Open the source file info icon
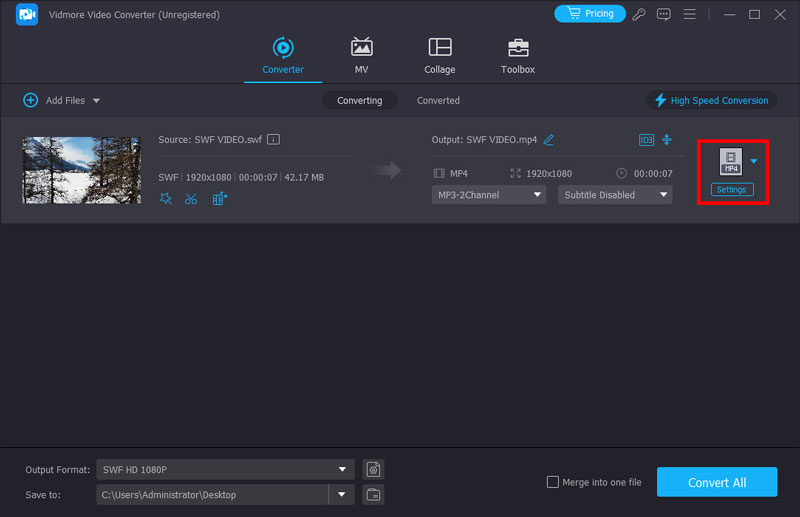 point(273,140)
